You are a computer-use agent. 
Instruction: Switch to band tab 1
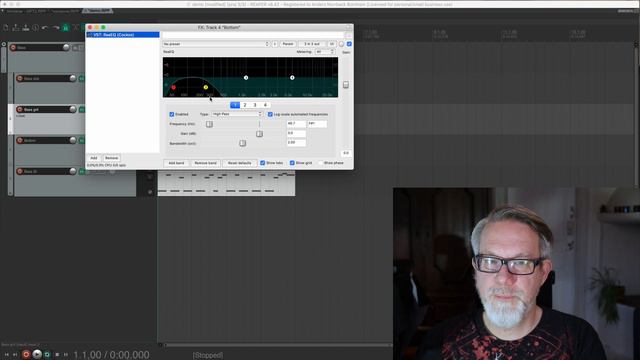click(235, 105)
